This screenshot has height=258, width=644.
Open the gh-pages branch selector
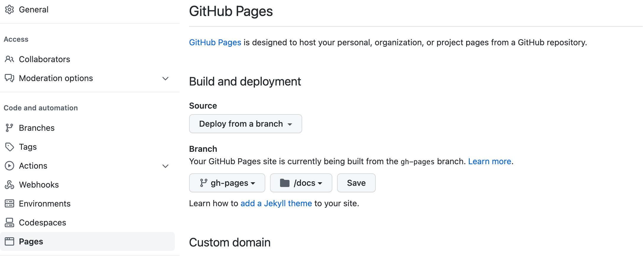tap(227, 183)
